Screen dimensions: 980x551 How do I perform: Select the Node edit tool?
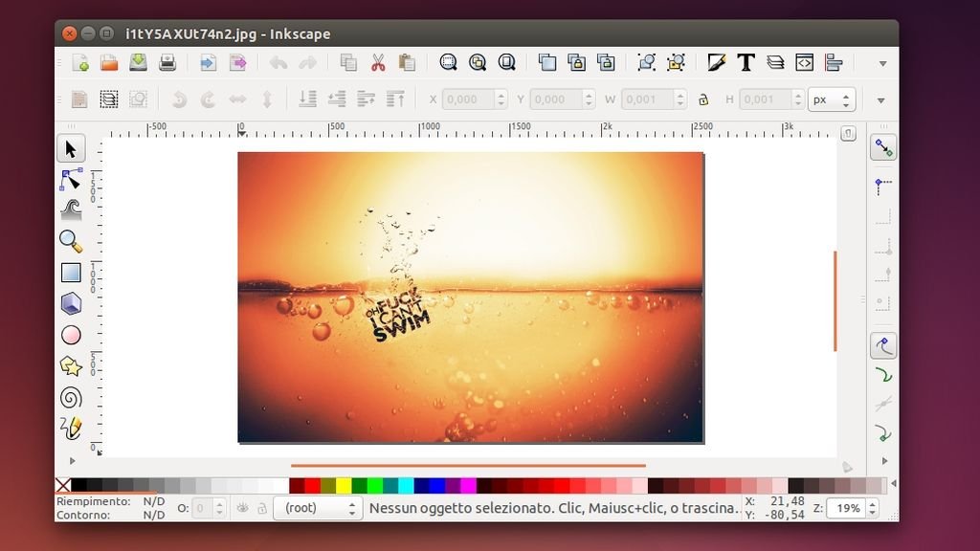71,179
